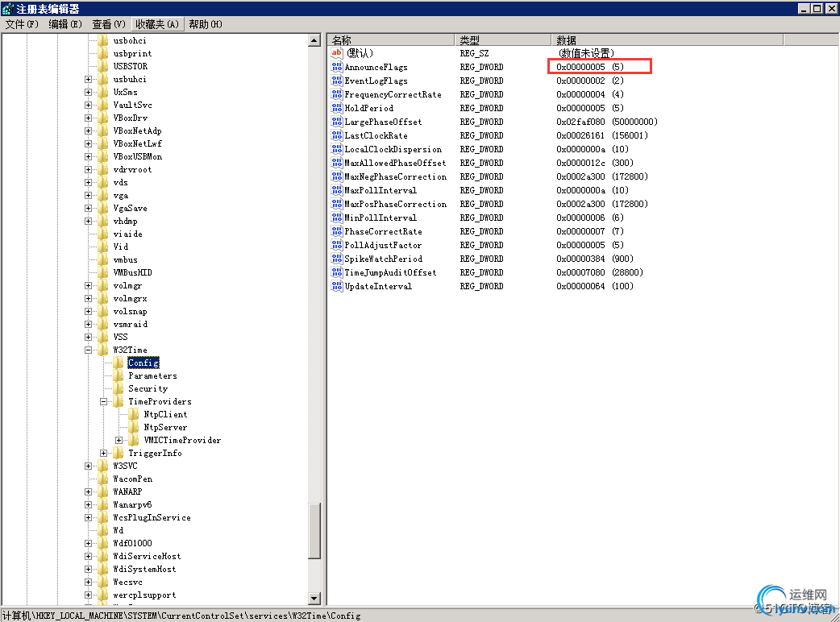
Task: Open the 编辑(E) menu
Action: point(65,24)
